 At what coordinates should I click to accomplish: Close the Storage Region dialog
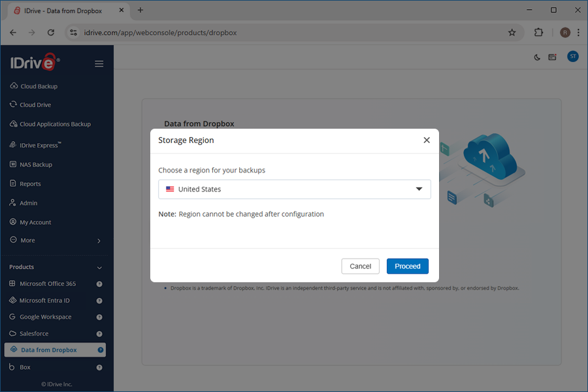427,140
